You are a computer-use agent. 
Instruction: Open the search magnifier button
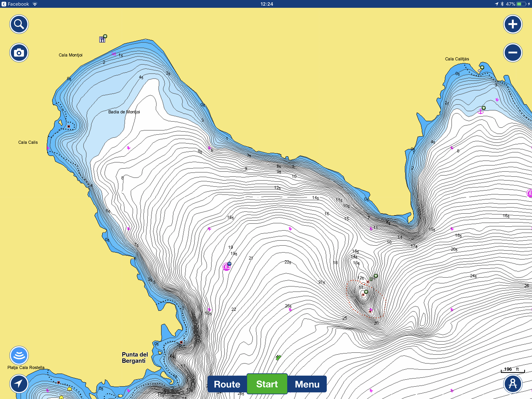(19, 24)
